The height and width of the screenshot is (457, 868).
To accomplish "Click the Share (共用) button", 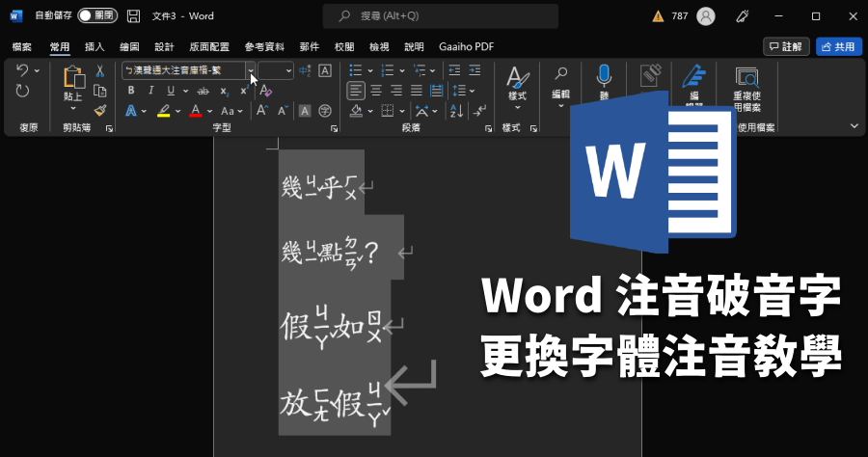I will pos(839,46).
